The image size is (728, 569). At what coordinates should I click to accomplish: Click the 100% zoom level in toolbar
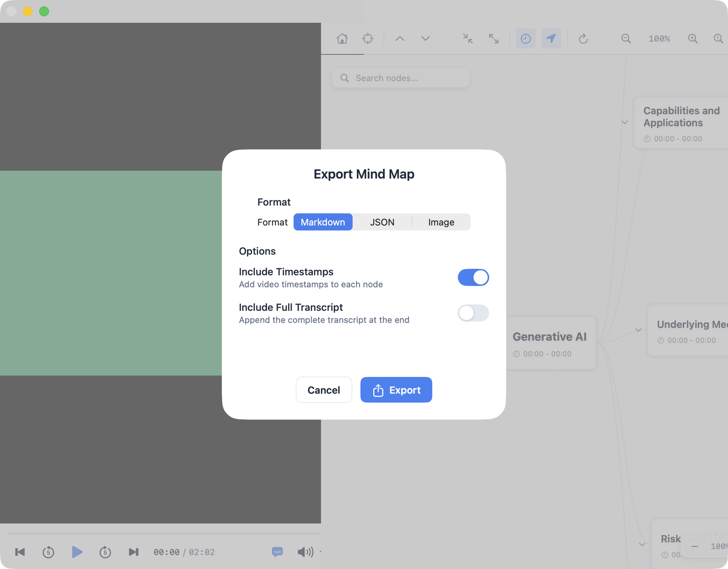pos(659,39)
